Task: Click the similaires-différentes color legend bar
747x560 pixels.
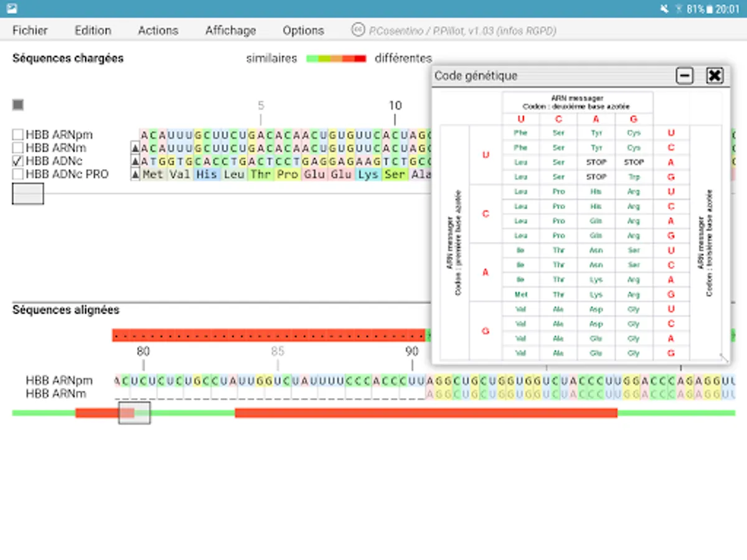Action: (x=336, y=58)
